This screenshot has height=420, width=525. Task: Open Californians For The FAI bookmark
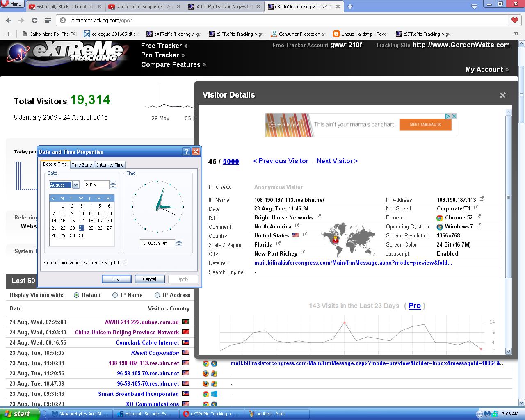click(x=49, y=34)
